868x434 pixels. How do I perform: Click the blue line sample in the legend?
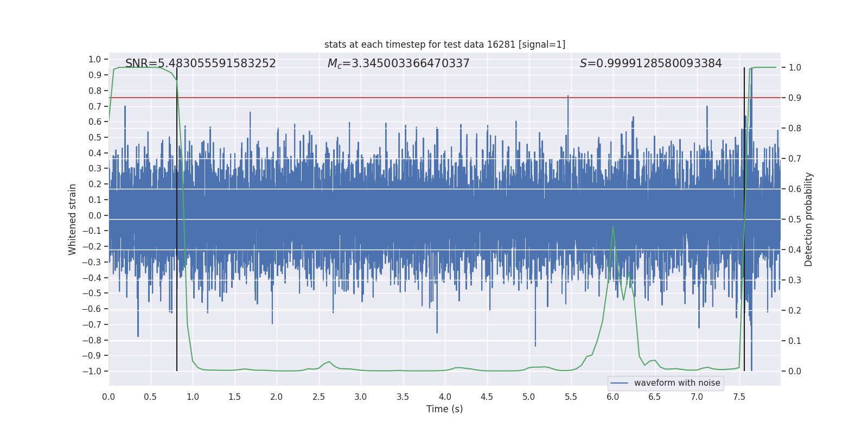pos(620,383)
